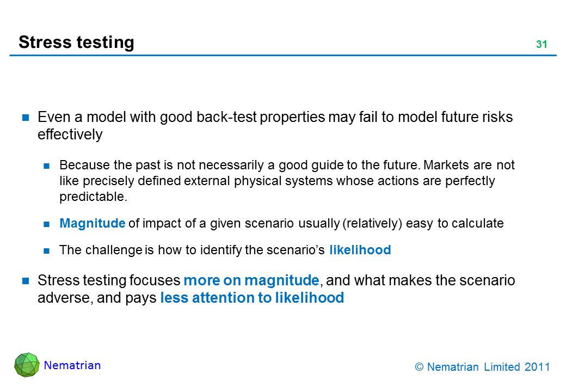This screenshot has height=392, width=566.
Task: Click the blue phrase "more on magnitude"
Action: tap(251, 281)
